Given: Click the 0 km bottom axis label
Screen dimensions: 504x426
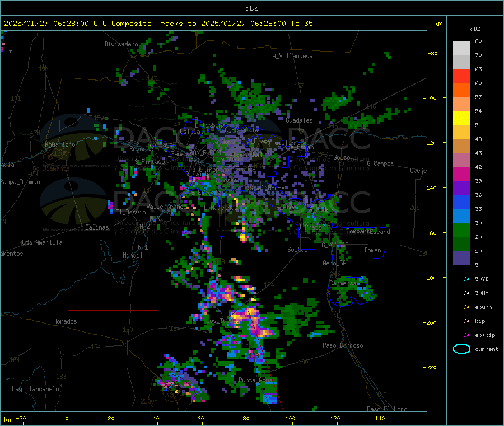Looking at the screenshot, I should click(x=67, y=418).
